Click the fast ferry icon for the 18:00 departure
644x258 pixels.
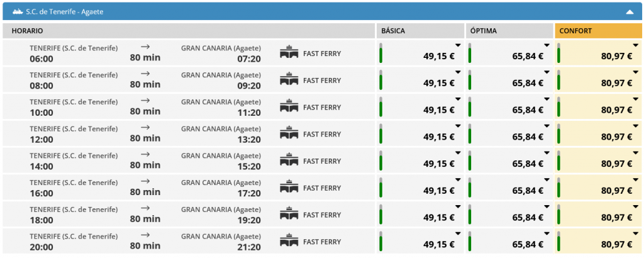289,215
